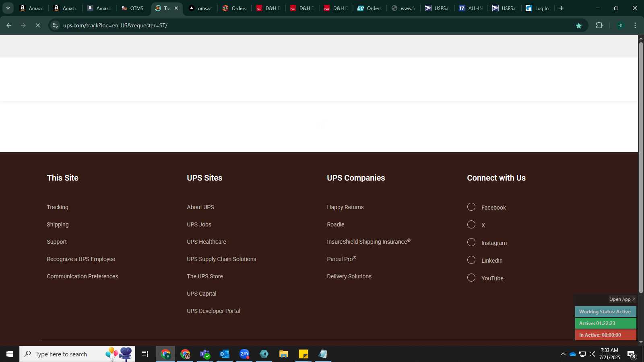Open Communication Preferences link
Viewport: 644px width, 362px height.
pyautogui.click(x=83, y=276)
